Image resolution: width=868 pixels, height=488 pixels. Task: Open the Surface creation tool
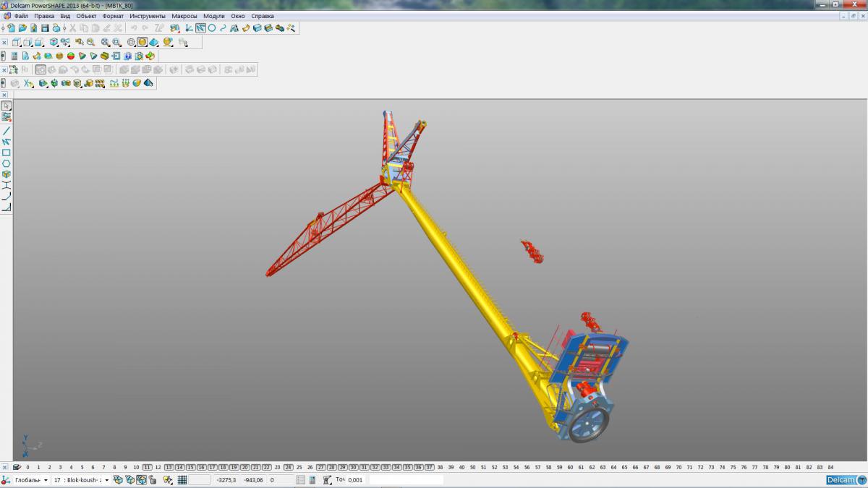(246, 28)
